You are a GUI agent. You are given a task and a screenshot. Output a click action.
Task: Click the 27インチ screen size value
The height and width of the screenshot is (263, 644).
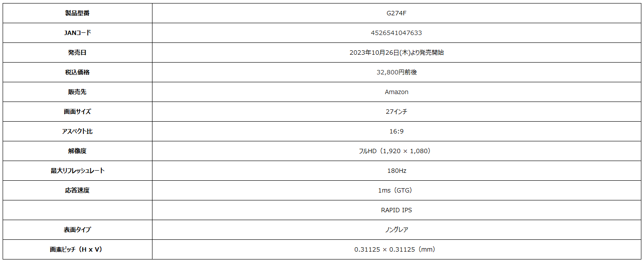tap(397, 112)
